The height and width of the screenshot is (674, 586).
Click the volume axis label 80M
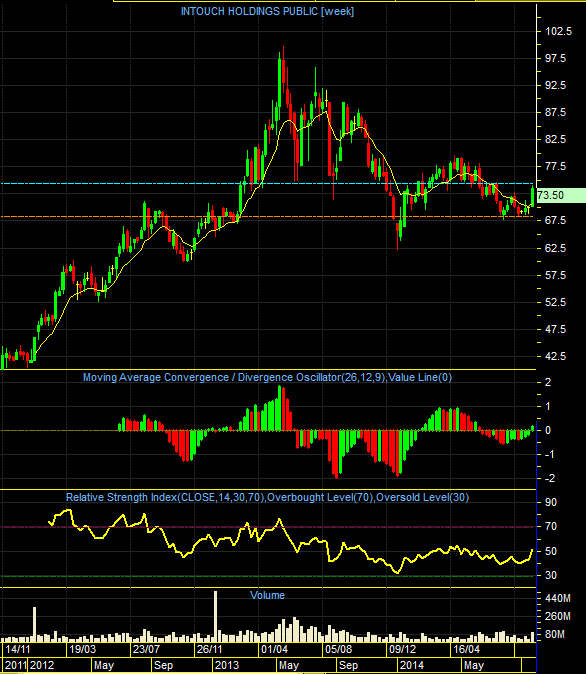(555, 634)
